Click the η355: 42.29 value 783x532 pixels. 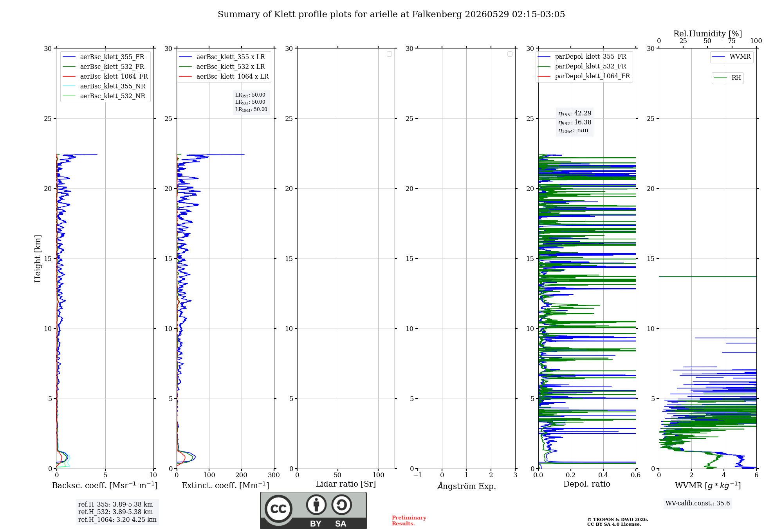575,113
